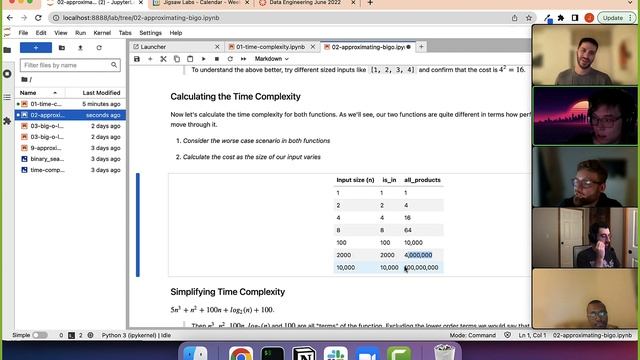Bookmark this page with the star icon
640x360 pixels.
[x=529, y=18]
